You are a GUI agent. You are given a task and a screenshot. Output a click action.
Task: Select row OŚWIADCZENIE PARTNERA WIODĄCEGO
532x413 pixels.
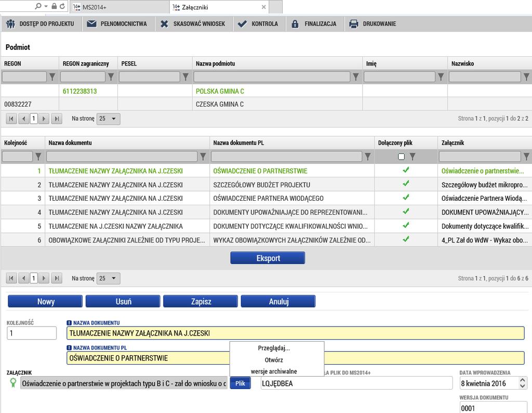[267, 198]
